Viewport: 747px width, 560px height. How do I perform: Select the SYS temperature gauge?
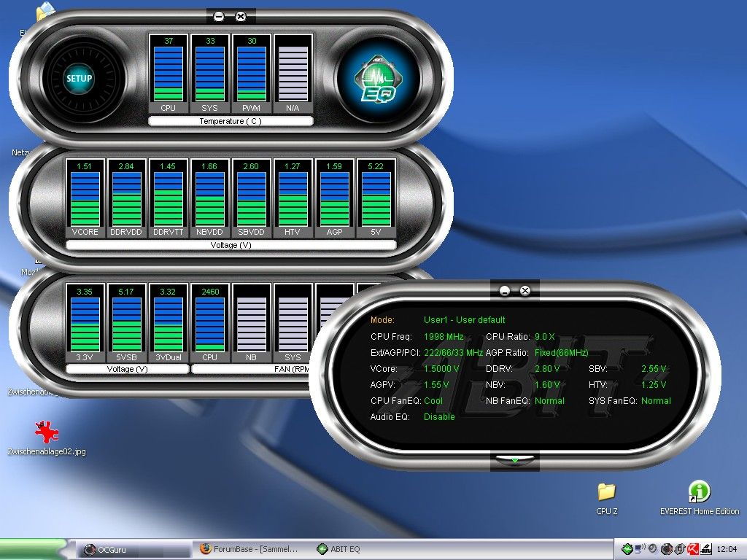pos(209,74)
